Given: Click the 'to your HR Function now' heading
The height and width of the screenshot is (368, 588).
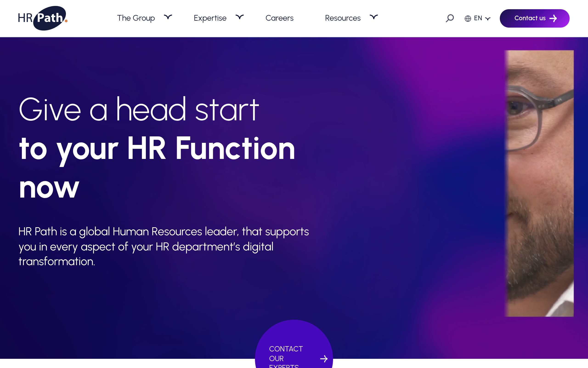Looking at the screenshot, I should (157, 167).
